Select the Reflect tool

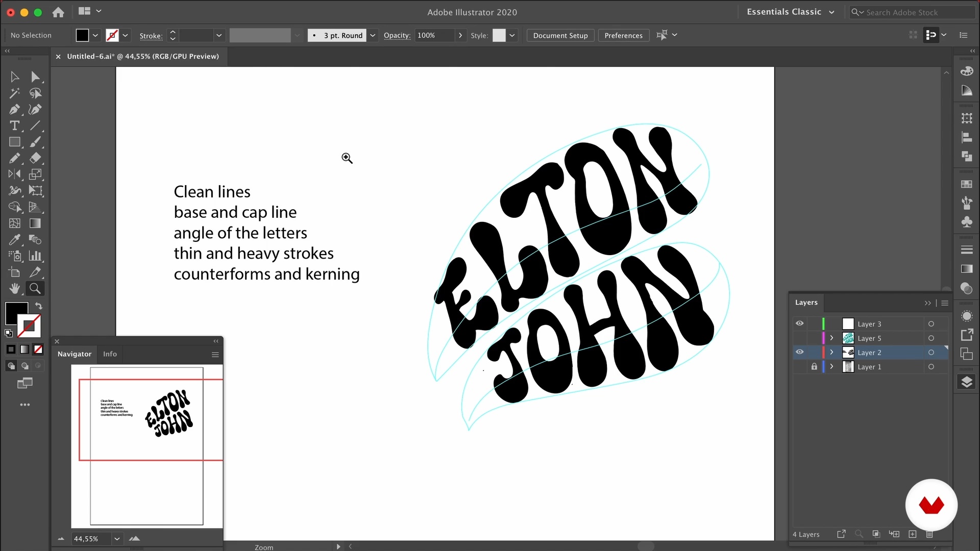coord(14,174)
